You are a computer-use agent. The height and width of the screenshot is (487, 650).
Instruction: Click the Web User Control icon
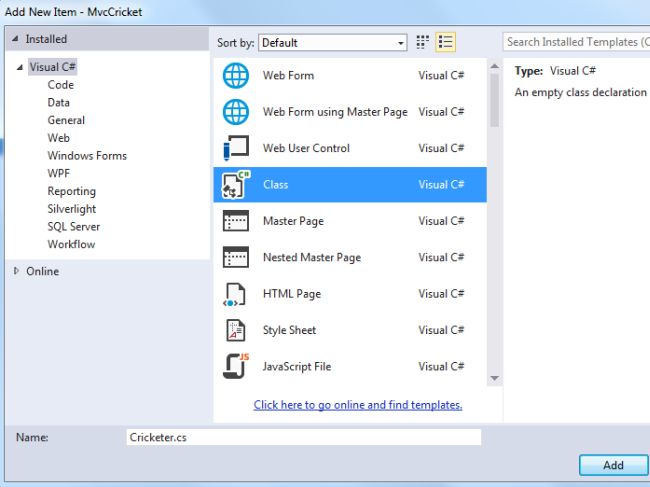click(236, 148)
